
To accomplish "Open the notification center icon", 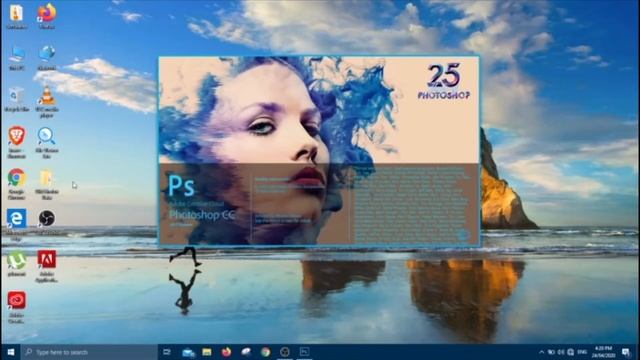I will pos(626,352).
